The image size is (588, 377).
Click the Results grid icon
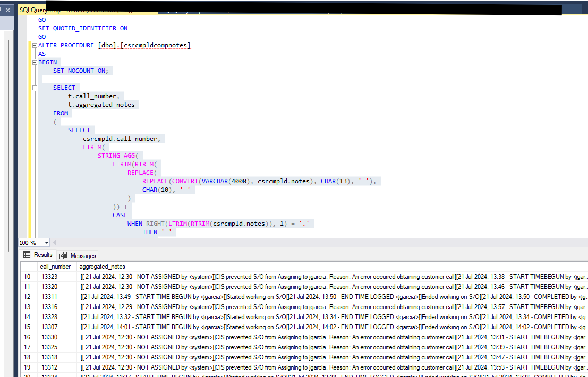click(27, 255)
